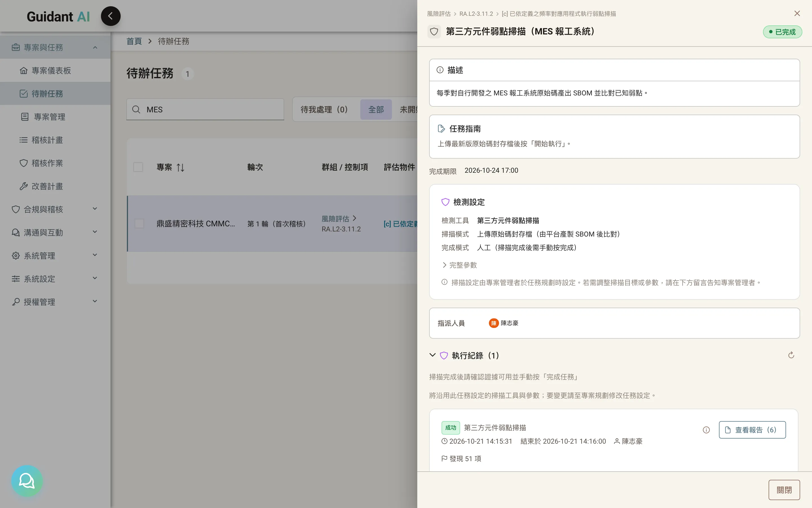The width and height of the screenshot is (812, 508).
Task: Click the 檢測設定 shield icon
Action: tap(445, 202)
